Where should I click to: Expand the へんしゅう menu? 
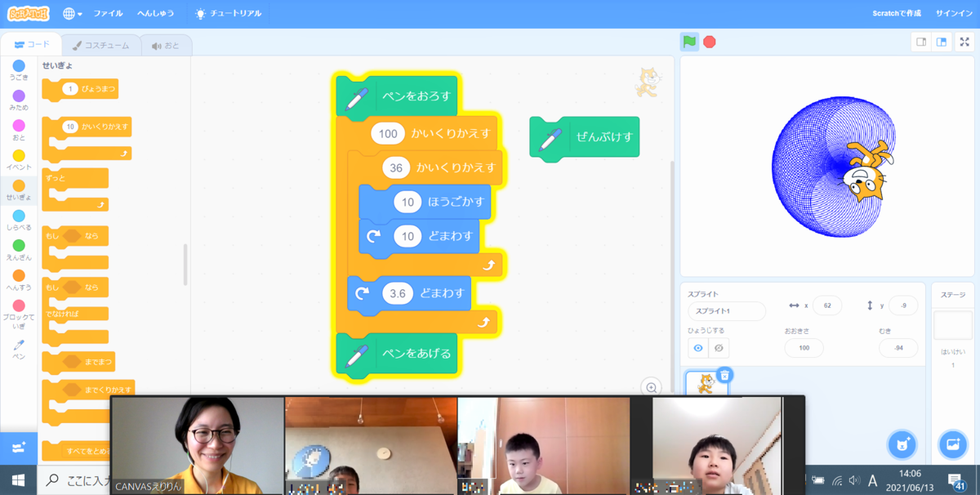(154, 14)
